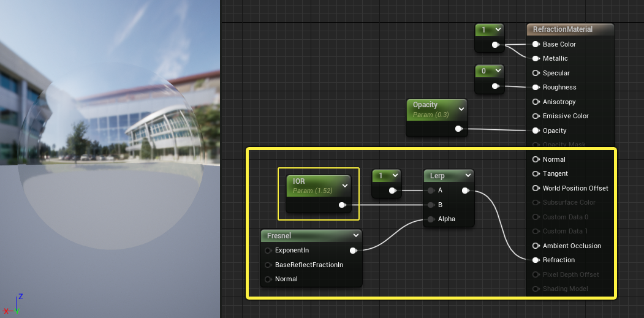Click the Fresnel node output pin
The width and height of the screenshot is (644, 318).
353,250
